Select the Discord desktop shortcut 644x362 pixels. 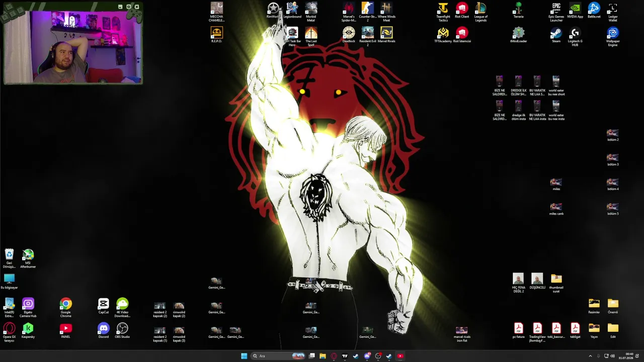(x=104, y=331)
